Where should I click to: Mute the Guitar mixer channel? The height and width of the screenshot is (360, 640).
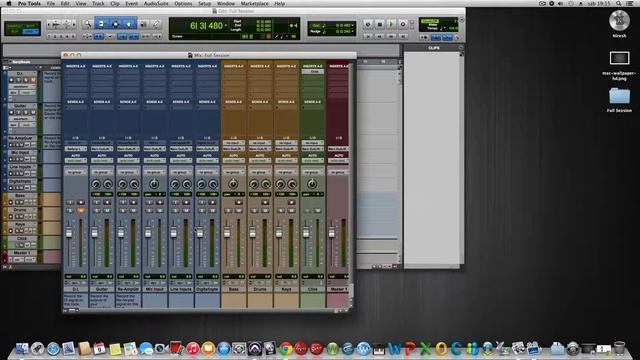pyautogui.click(x=107, y=211)
